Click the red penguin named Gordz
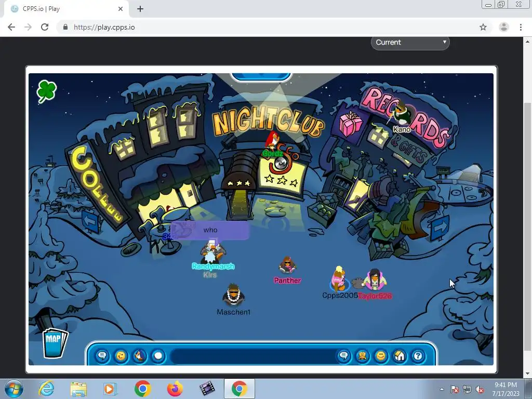Image resolution: width=532 pixels, height=399 pixels. click(272, 140)
